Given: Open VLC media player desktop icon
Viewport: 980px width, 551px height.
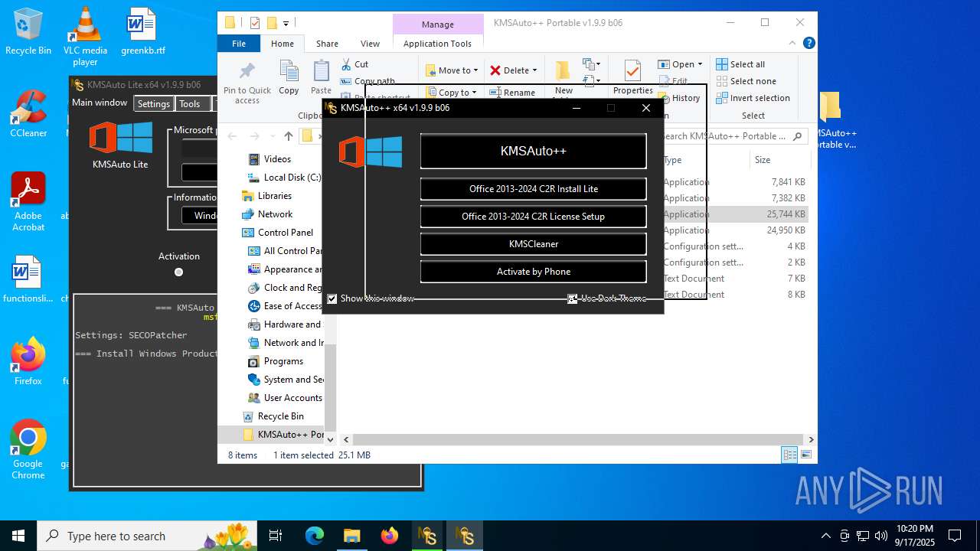Looking at the screenshot, I should [x=85, y=37].
